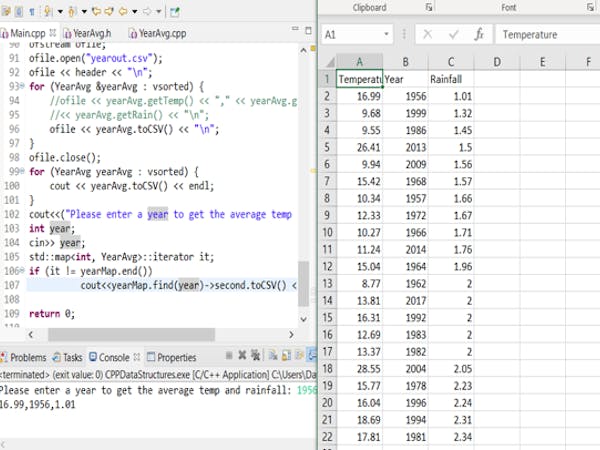Click editor vertical scrollbar thumb

(303, 284)
